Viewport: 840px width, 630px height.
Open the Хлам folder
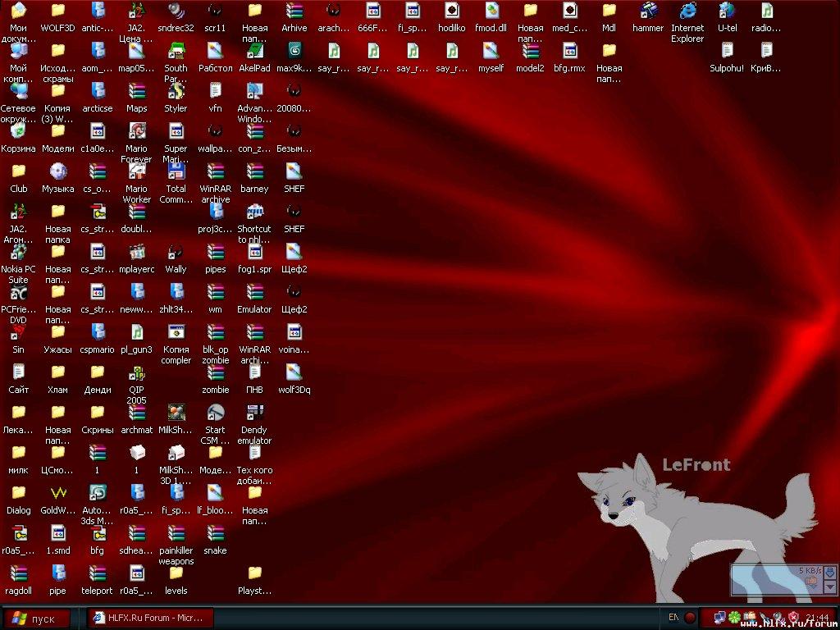58,372
